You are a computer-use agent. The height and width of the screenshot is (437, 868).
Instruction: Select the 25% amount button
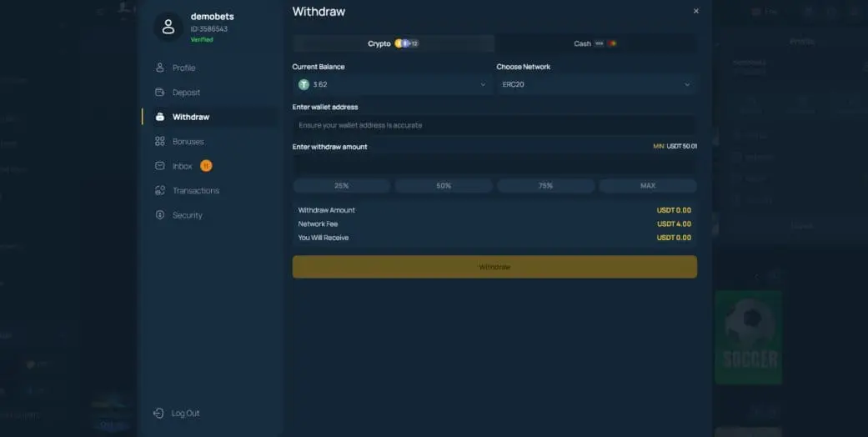click(x=341, y=186)
